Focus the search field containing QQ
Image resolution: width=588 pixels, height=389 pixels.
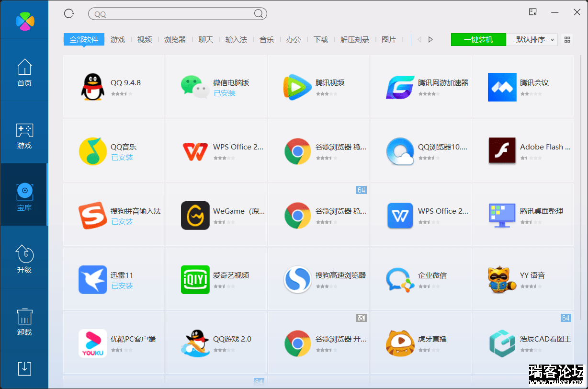[x=178, y=14]
